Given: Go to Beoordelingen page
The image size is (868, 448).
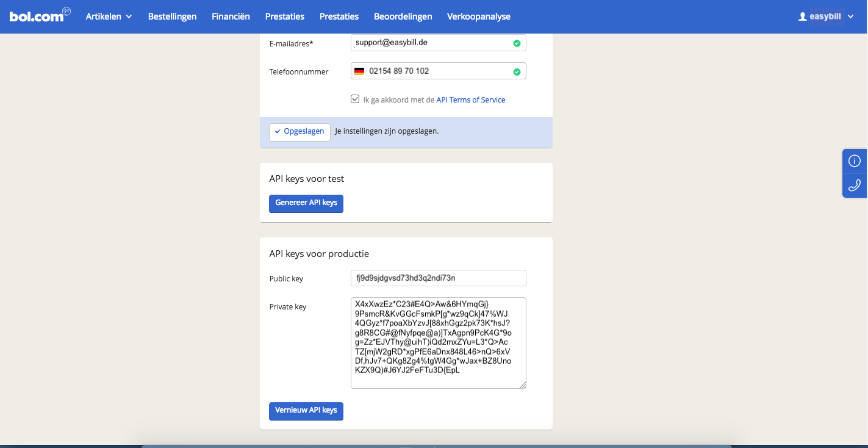Looking at the screenshot, I should click(403, 16).
